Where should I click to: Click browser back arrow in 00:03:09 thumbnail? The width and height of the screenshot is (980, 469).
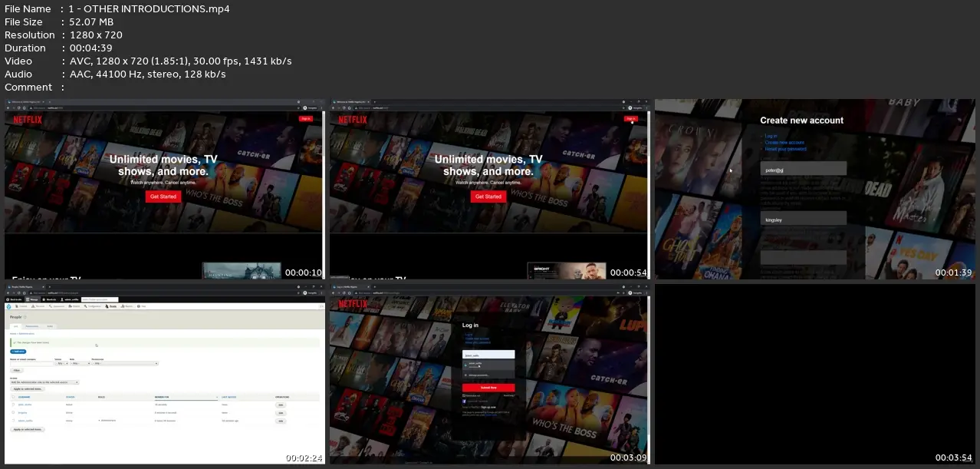(334, 292)
